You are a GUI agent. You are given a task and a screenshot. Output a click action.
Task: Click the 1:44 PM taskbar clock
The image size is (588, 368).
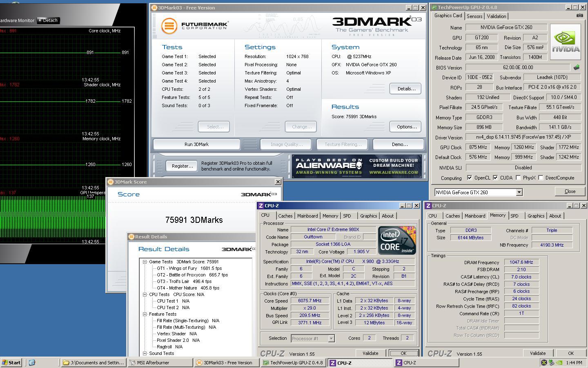point(574,363)
